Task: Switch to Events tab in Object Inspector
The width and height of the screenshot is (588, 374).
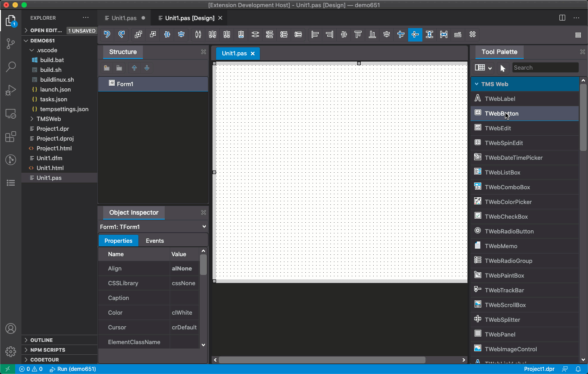Action: tap(155, 241)
